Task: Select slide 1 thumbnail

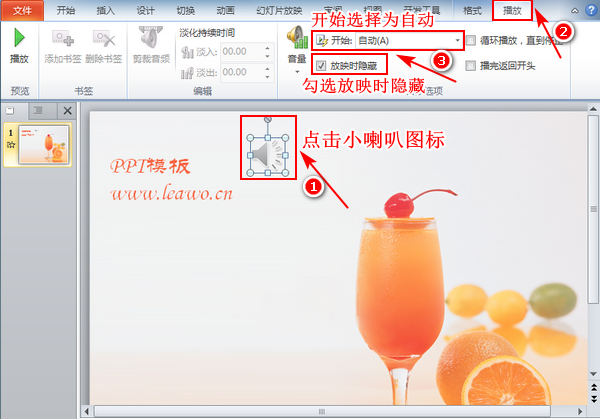Action: click(44, 145)
